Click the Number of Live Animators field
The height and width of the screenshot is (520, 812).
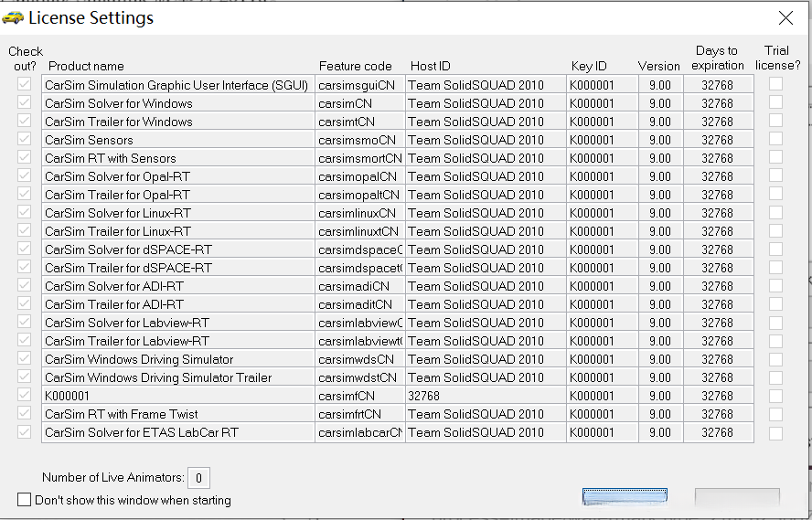(198, 477)
